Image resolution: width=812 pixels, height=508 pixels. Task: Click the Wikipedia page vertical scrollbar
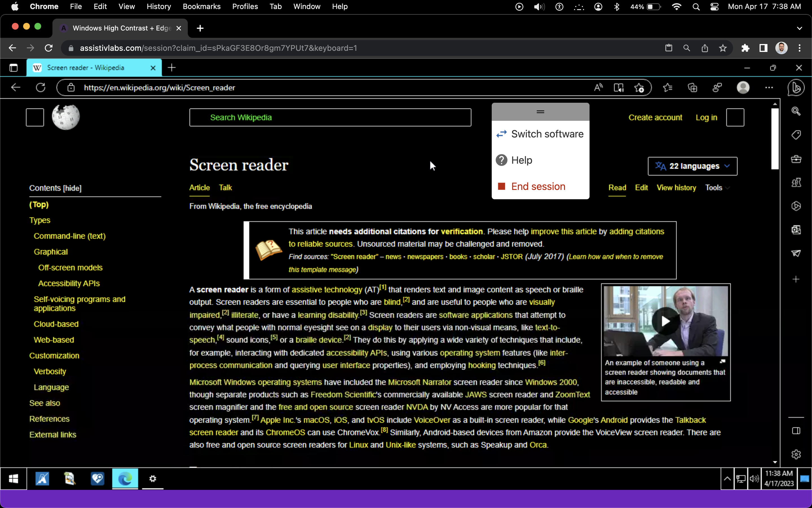[775, 139]
